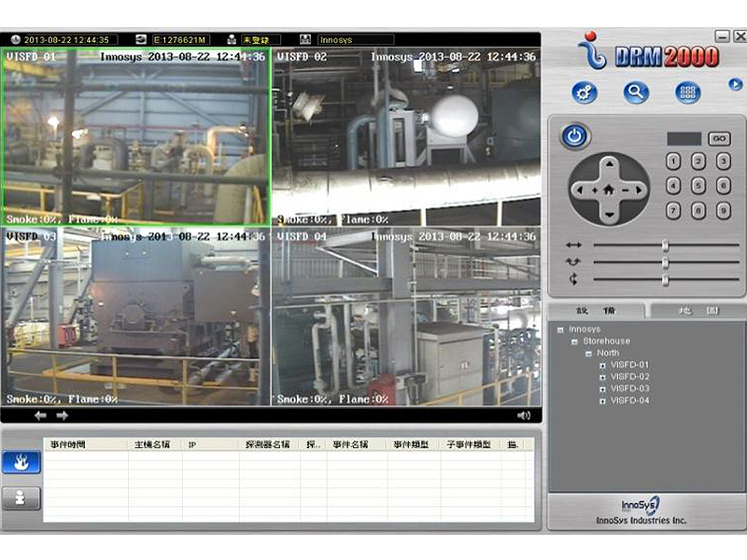Collapse the Storehouse tree node

coord(574,342)
